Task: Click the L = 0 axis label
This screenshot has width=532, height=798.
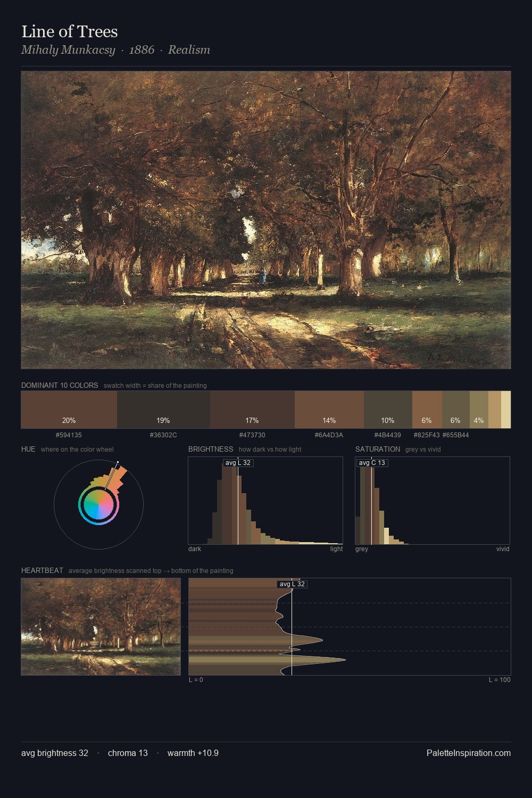Action: pyautogui.click(x=196, y=680)
